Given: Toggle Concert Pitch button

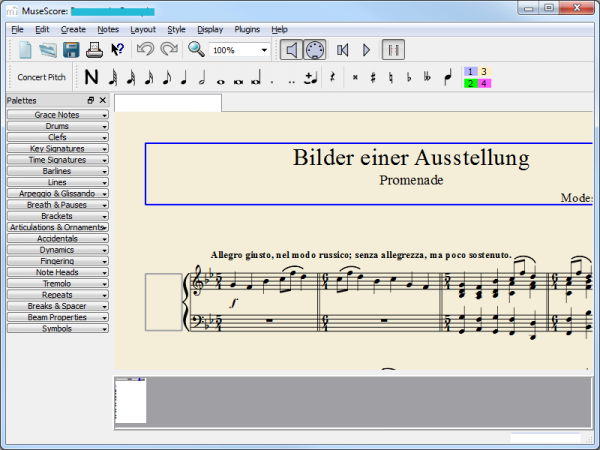Looking at the screenshot, I should coord(41,77).
